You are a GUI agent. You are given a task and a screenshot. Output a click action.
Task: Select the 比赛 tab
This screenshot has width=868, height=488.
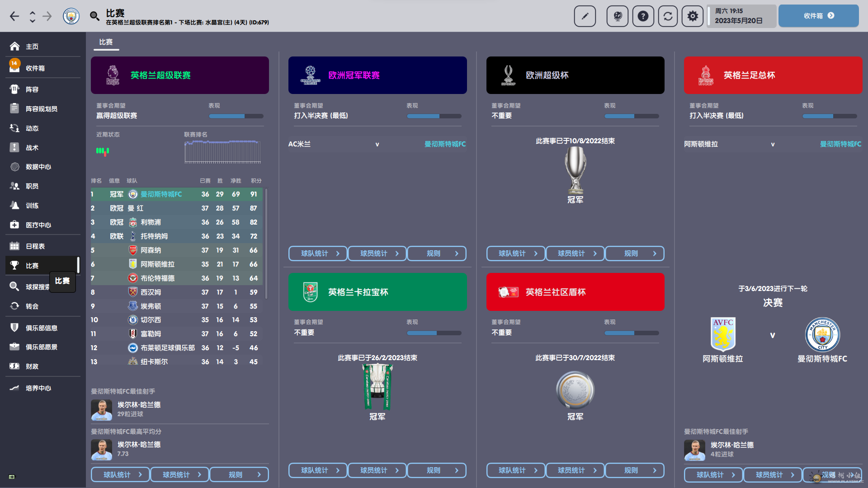tap(106, 42)
